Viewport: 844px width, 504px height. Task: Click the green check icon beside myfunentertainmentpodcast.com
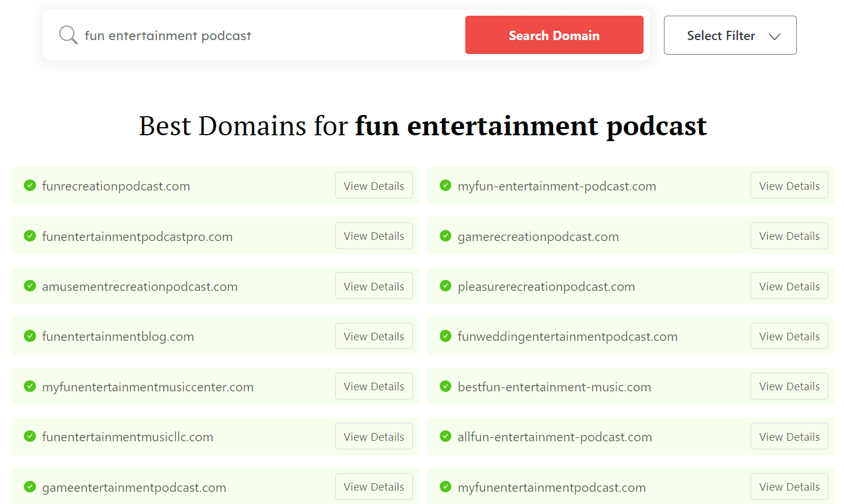click(x=446, y=487)
